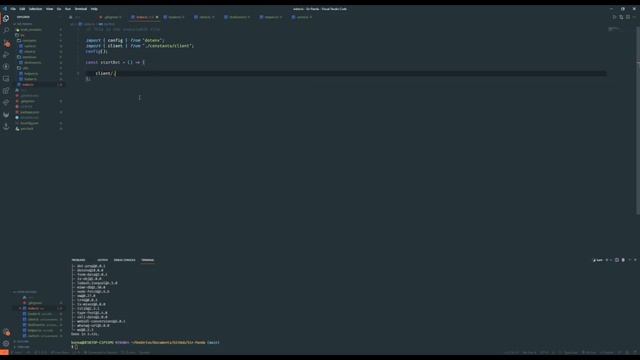Open client.ts in the constants folder

coord(30,52)
